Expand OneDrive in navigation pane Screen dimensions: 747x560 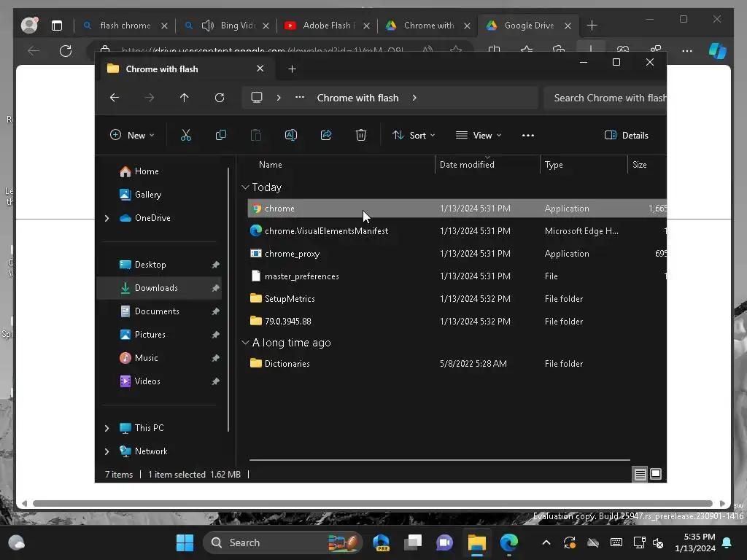point(107,218)
